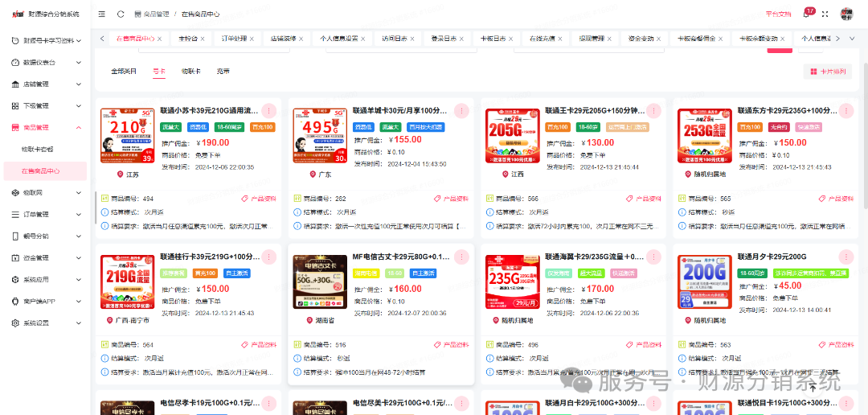The image size is (868, 415).
Task: Open 产品资料 for product 282
Action: [451, 199]
